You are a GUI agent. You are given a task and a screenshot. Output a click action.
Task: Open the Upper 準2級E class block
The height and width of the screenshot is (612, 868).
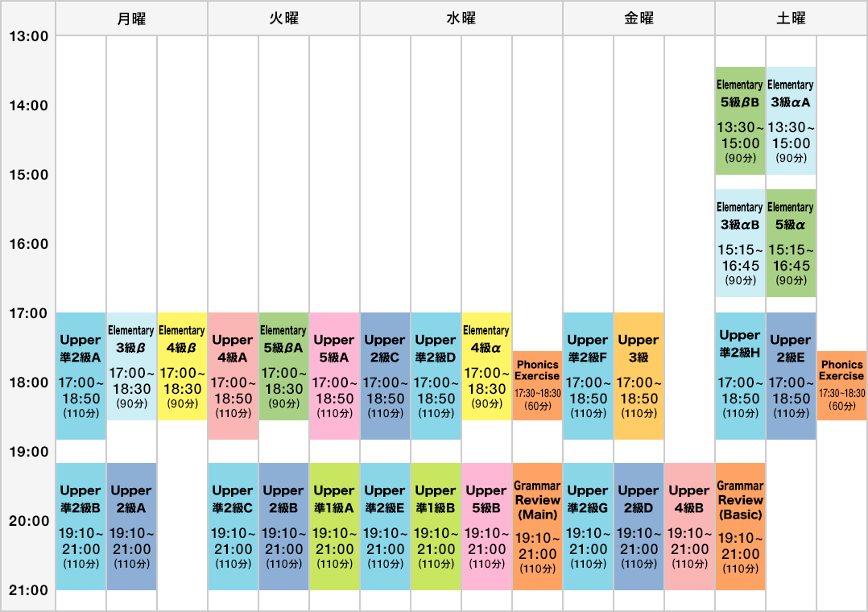pyautogui.click(x=385, y=527)
